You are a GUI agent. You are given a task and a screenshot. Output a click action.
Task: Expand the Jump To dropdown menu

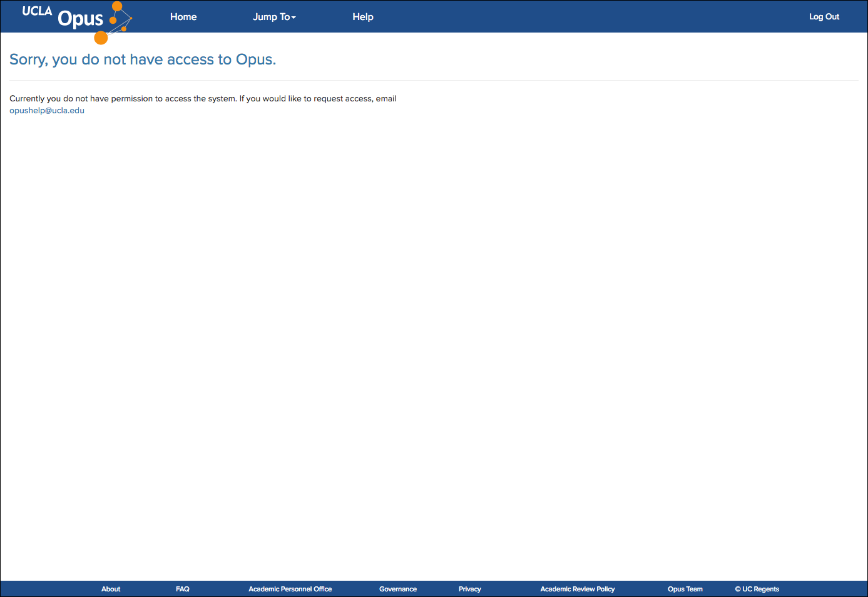tap(274, 17)
